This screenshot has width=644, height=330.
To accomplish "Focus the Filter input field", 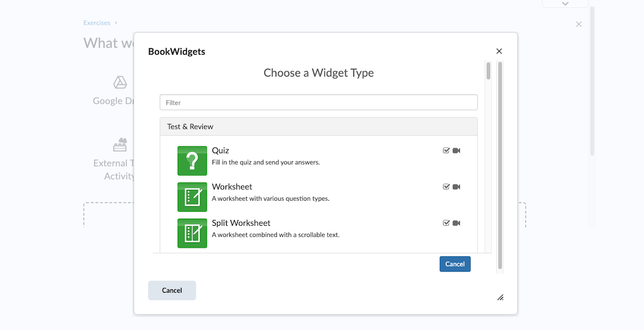I will pyautogui.click(x=319, y=102).
